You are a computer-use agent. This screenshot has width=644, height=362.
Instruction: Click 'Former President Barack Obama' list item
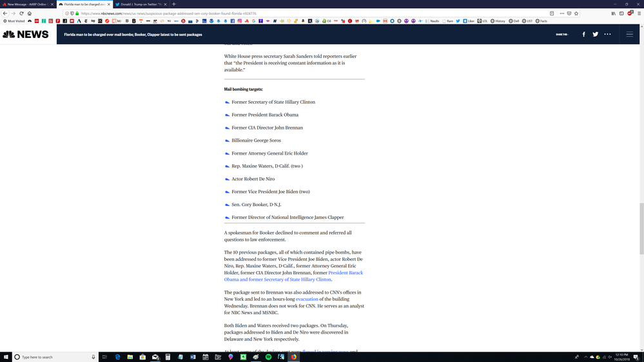(x=265, y=115)
